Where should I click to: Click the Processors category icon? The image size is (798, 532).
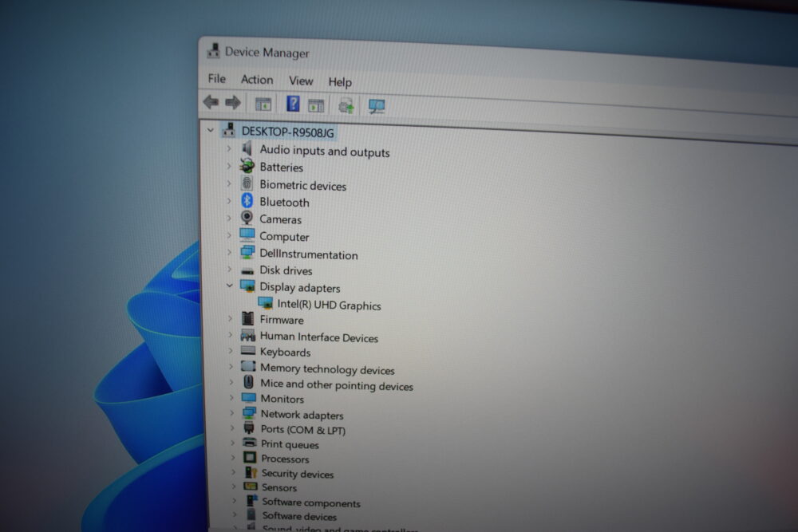(250, 457)
